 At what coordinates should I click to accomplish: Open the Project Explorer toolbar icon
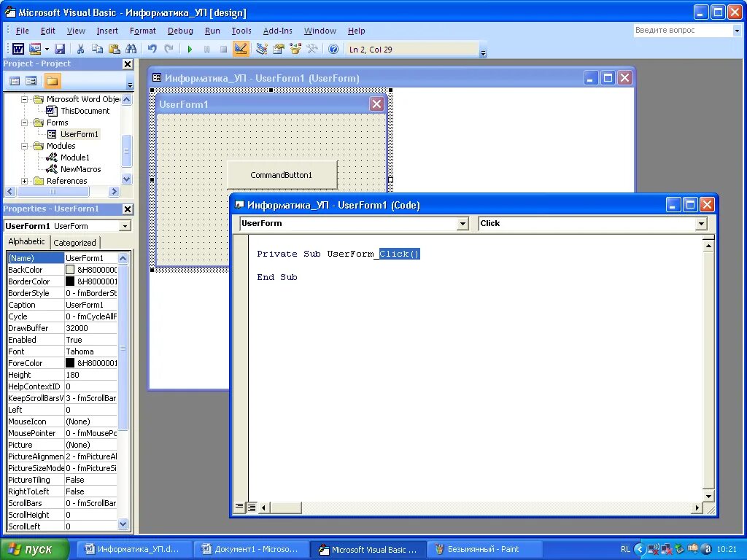click(x=261, y=49)
